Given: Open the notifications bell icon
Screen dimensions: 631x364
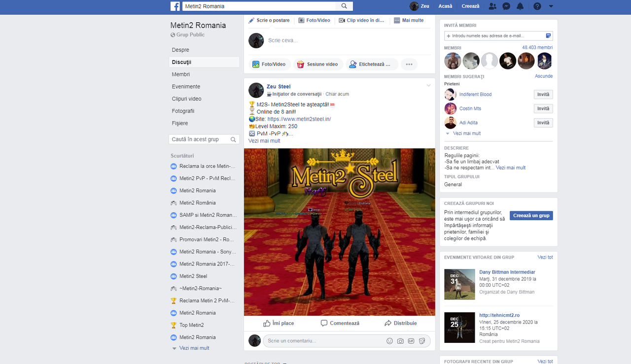Looking at the screenshot, I should click(x=520, y=6).
